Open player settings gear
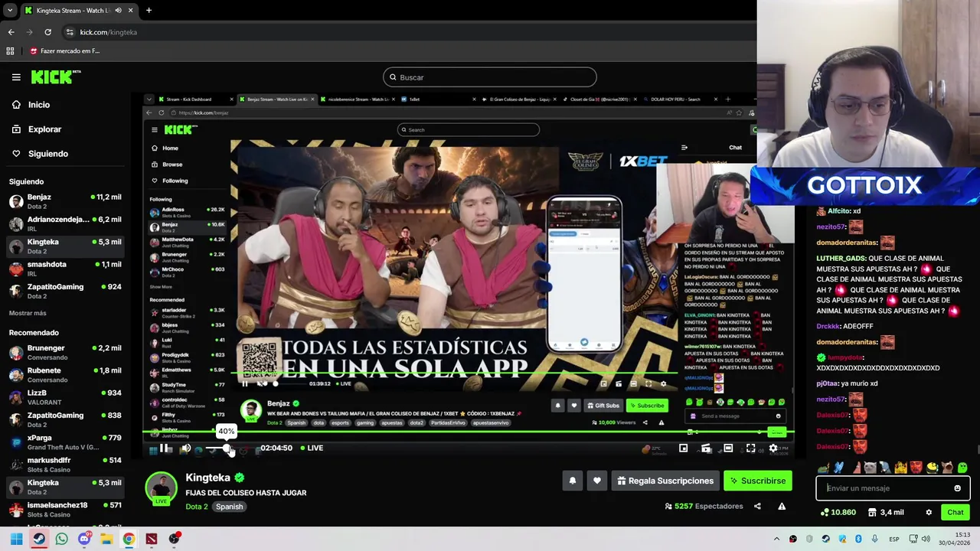This screenshot has height=551, width=980. (x=773, y=448)
